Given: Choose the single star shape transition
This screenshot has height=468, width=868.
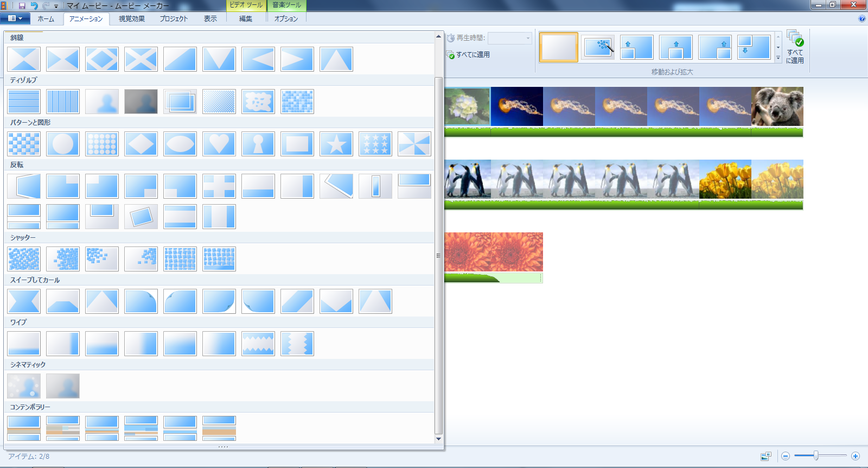Looking at the screenshot, I should 336,144.
